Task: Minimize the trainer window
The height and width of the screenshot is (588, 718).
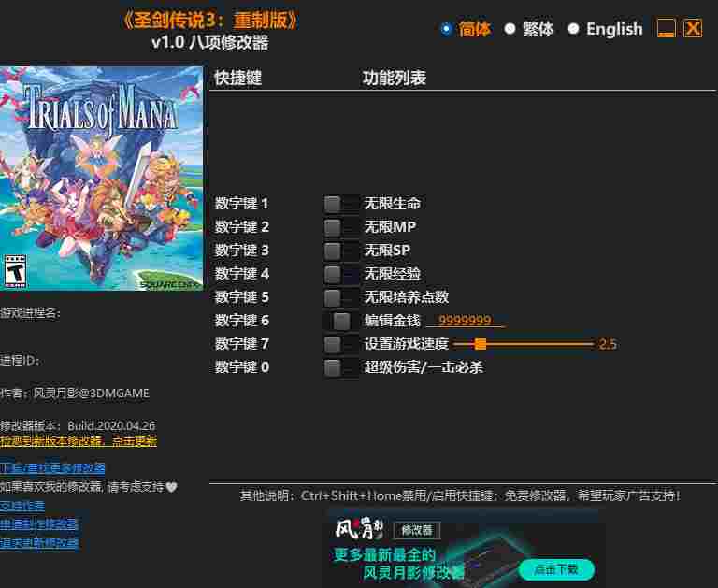Action: [666, 28]
